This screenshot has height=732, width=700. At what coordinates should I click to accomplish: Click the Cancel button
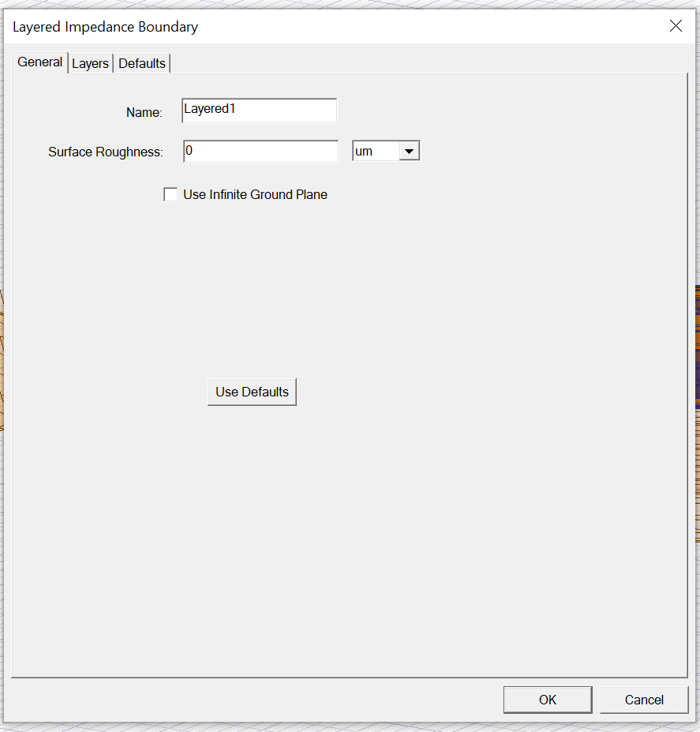[x=644, y=700]
